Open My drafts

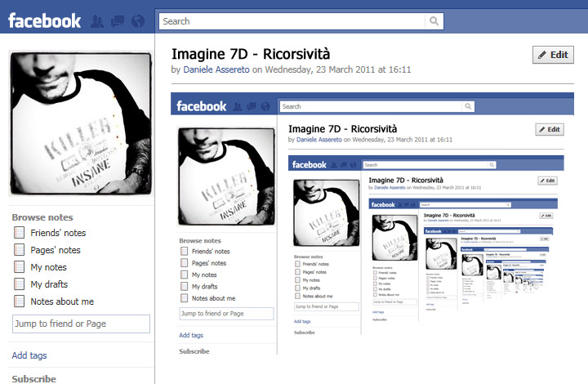point(49,284)
